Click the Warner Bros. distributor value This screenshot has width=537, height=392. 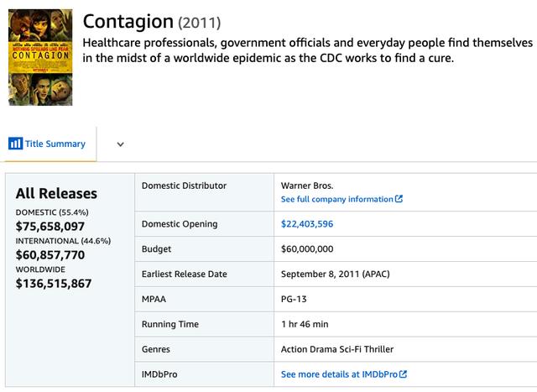coord(307,186)
